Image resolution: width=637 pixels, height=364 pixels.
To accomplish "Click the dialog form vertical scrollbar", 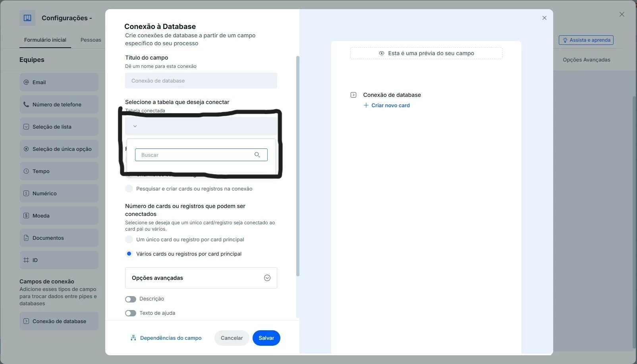I will click(x=298, y=166).
